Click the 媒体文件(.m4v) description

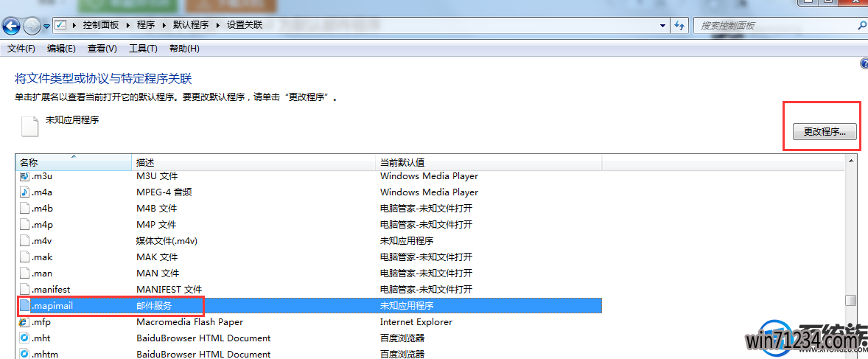click(x=167, y=241)
